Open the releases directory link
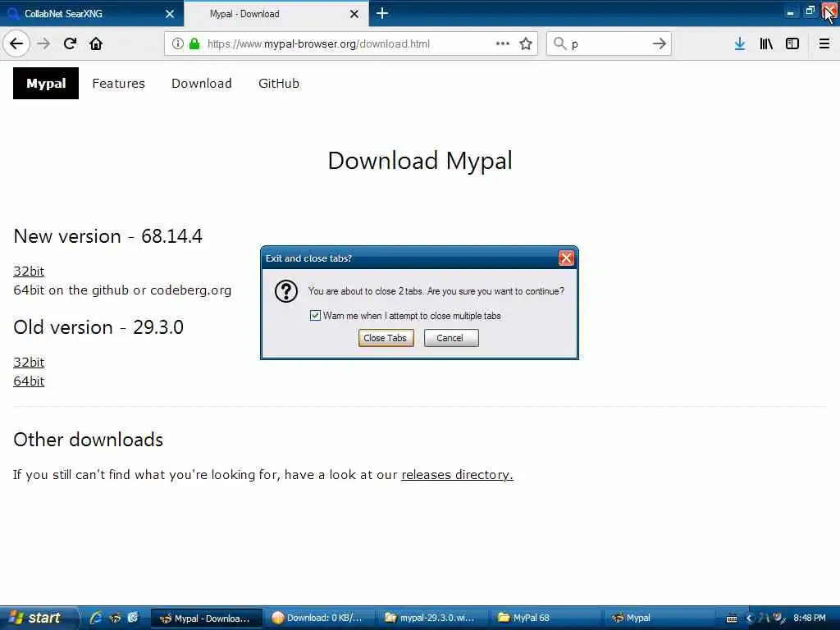 [457, 475]
